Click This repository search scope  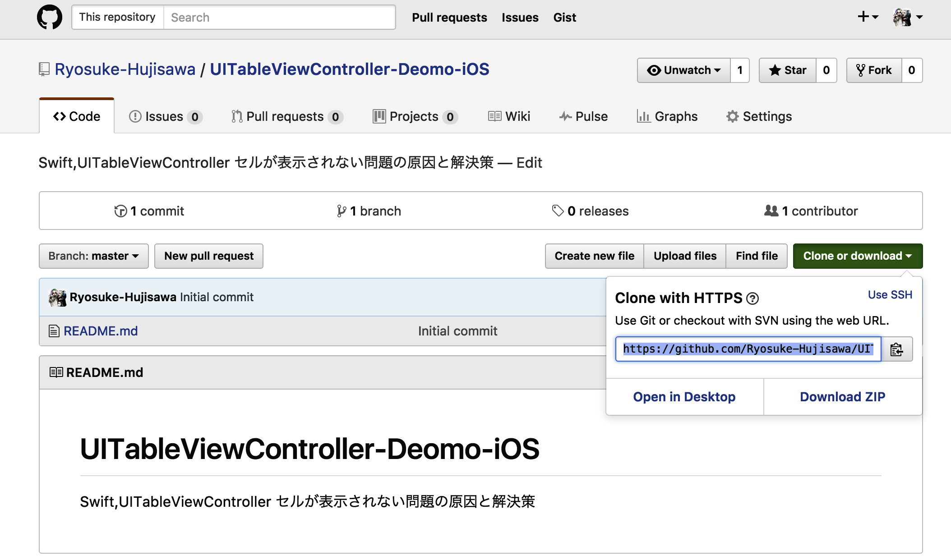(117, 17)
